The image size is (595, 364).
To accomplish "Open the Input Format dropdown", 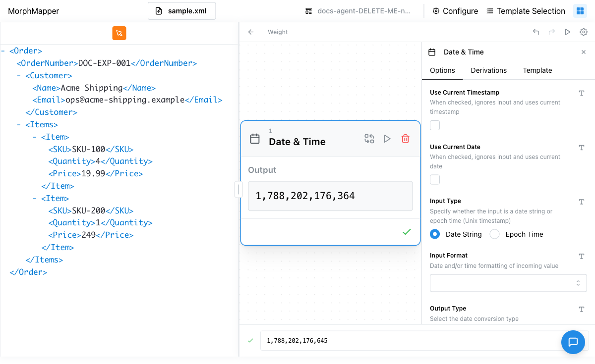I will (508, 283).
